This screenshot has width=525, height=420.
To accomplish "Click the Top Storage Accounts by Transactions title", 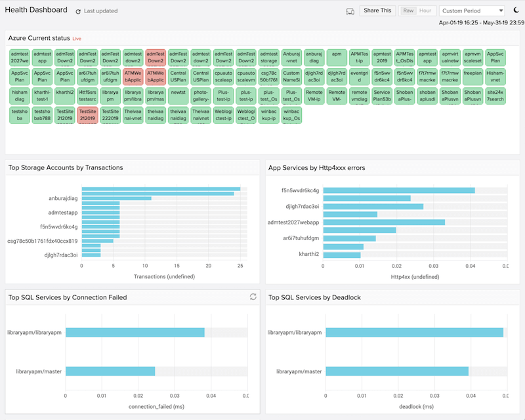I will 66,167.
